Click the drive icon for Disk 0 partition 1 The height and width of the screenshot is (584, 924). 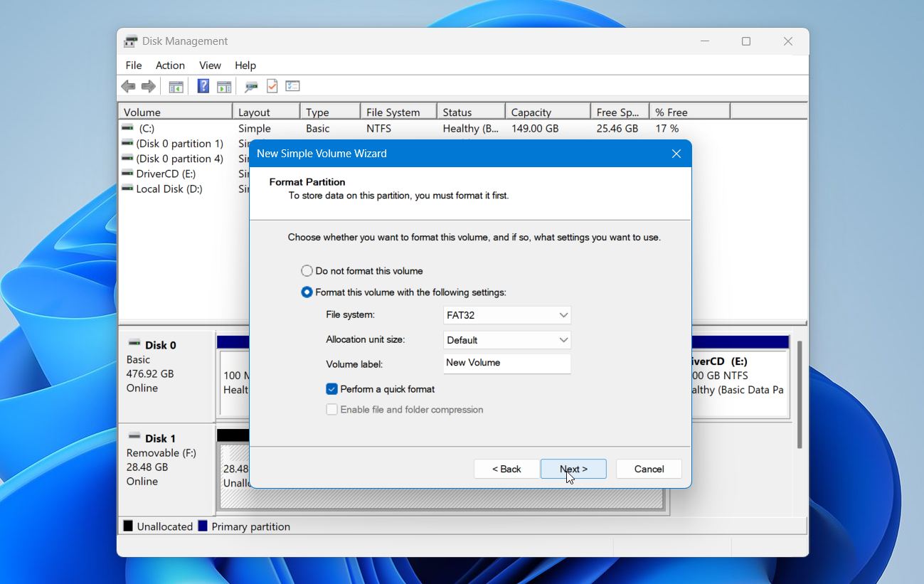pos(127,143)
